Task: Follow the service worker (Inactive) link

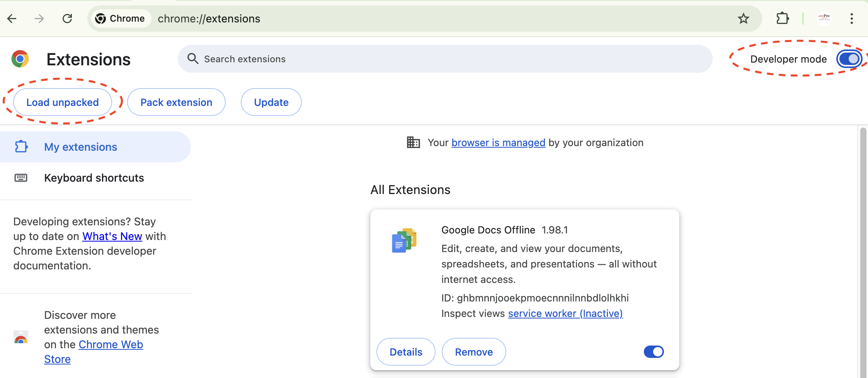Action: click(x=565, y=313)
